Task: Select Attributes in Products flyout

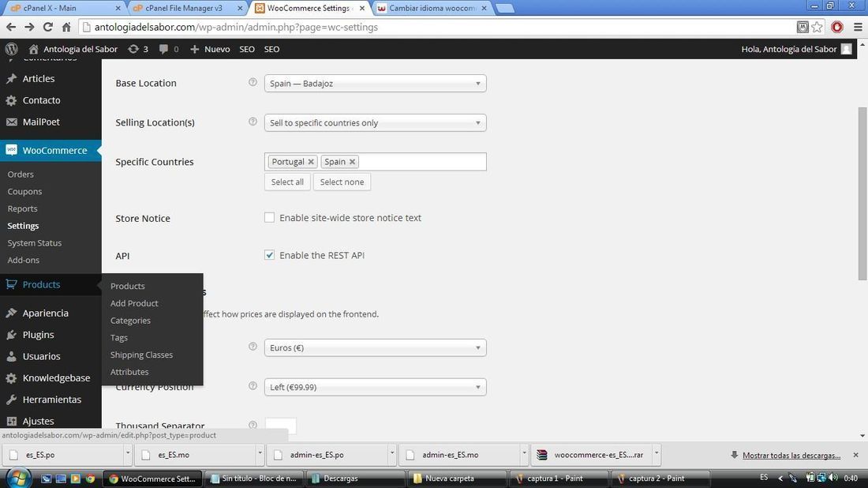Action: point(129,372)
